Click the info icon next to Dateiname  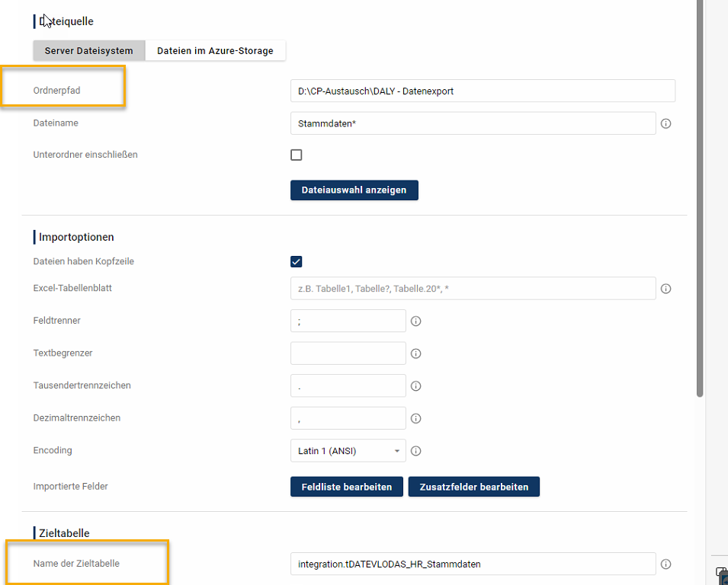click(665, 123)
